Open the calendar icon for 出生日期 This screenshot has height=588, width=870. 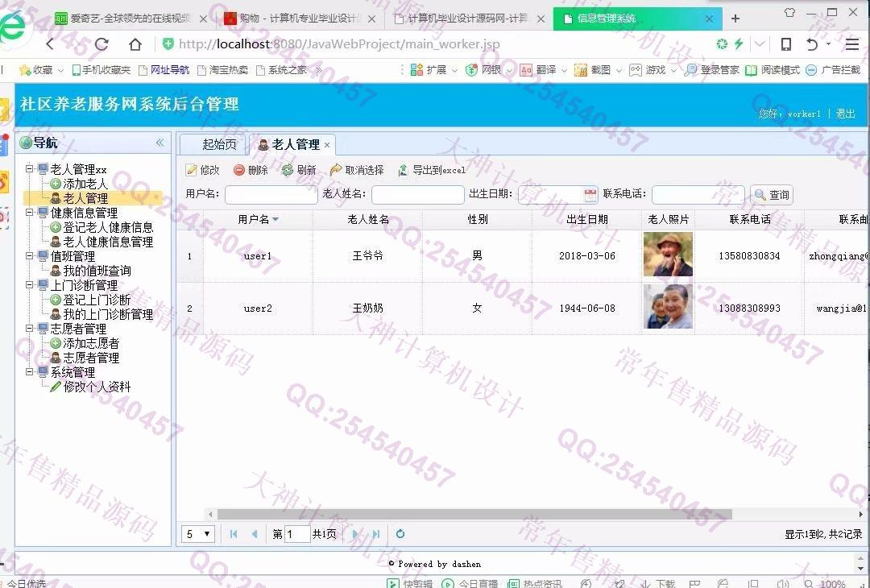click(x=590, y=194)
